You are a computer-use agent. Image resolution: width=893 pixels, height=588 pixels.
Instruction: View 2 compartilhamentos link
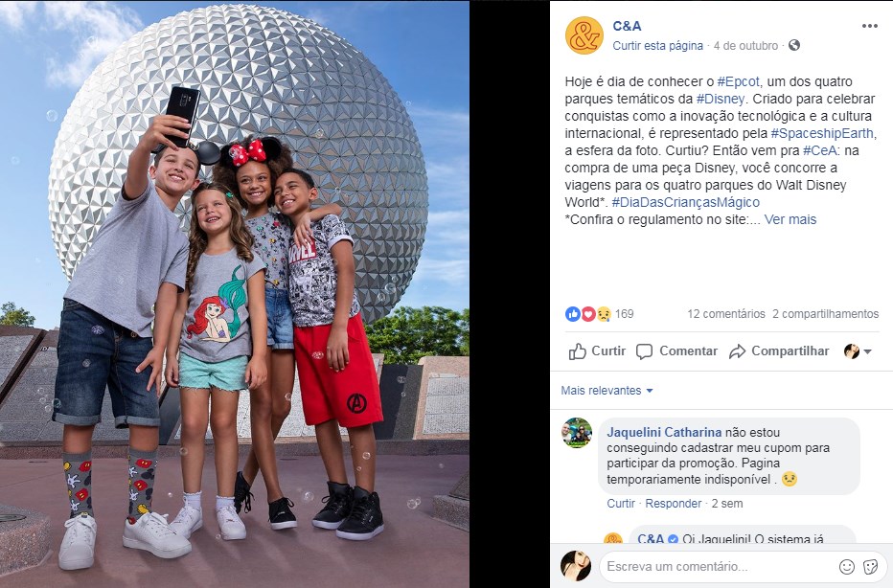coord(825,314)
